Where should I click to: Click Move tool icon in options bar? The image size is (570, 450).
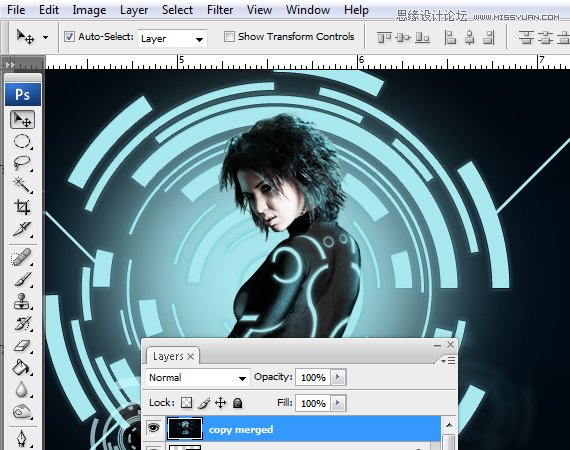point(25,37)
